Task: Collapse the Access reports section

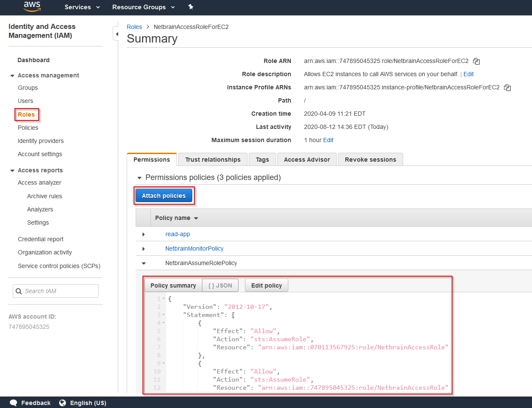Action: click(12, 171)
